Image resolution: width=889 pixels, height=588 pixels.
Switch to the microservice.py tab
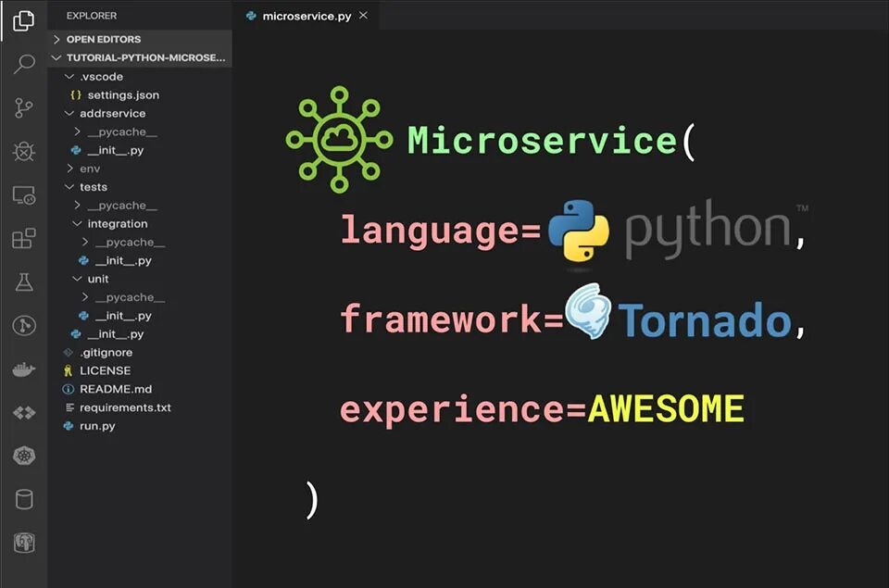[307, 16]
